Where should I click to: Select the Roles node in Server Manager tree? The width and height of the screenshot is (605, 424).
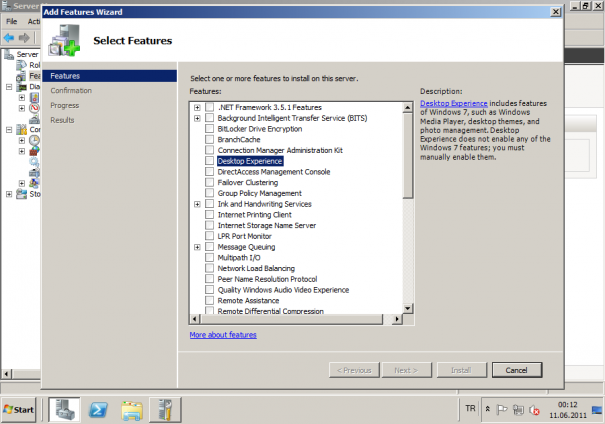[29, 65]
